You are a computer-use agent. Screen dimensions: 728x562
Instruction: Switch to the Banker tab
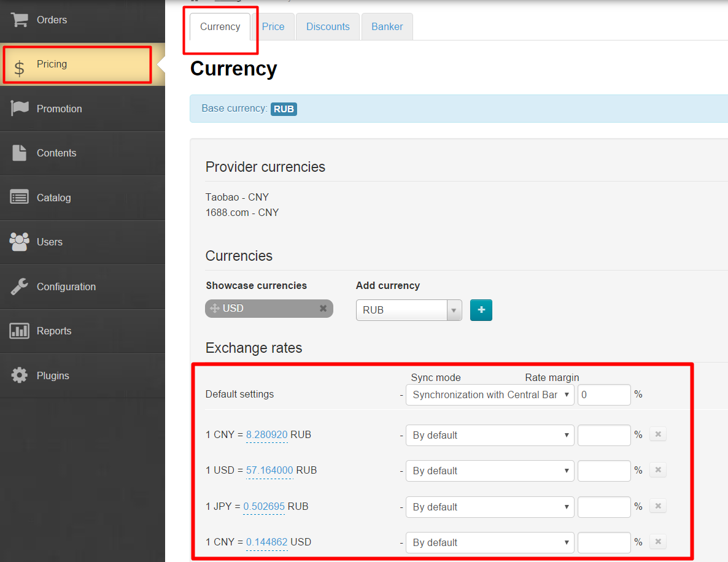point(387,26)
